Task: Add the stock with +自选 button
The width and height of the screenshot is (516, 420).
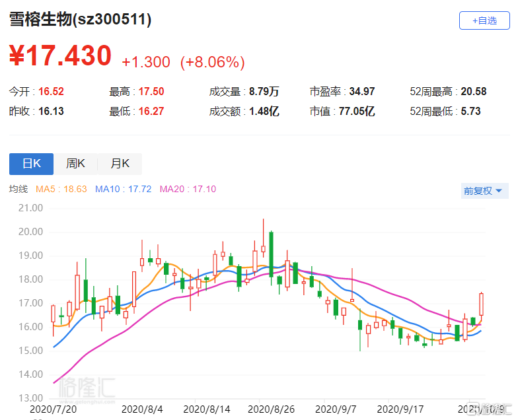Action: 484,20
